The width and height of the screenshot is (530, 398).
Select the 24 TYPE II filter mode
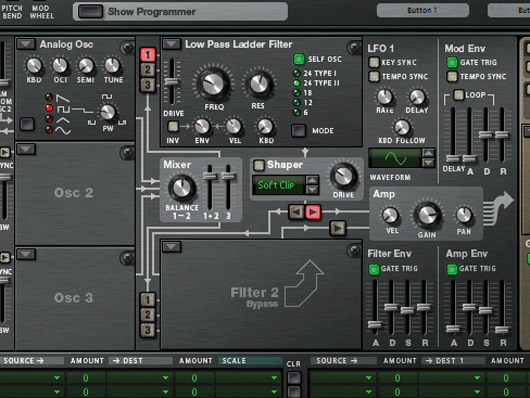point(296,83)
